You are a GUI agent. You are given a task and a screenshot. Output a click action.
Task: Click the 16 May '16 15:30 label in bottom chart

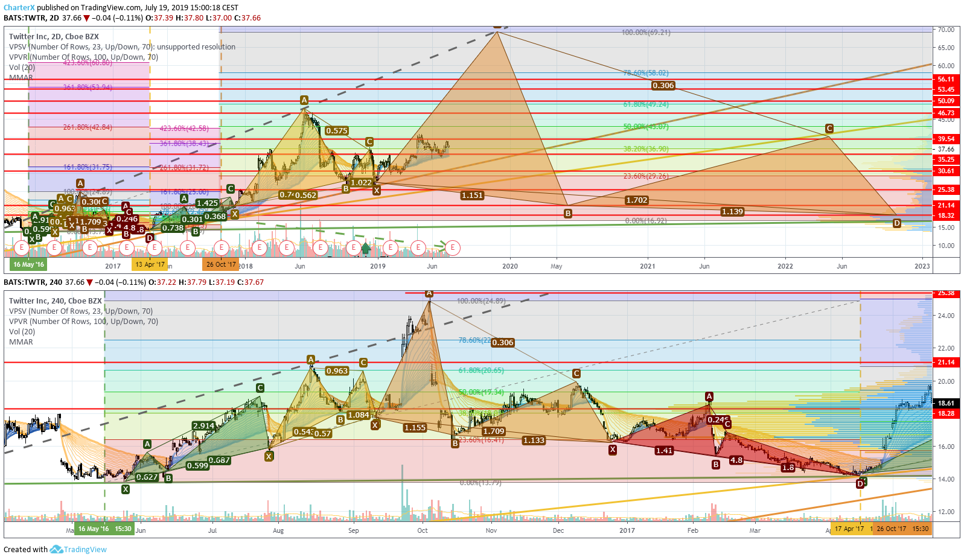coord(104,529)
